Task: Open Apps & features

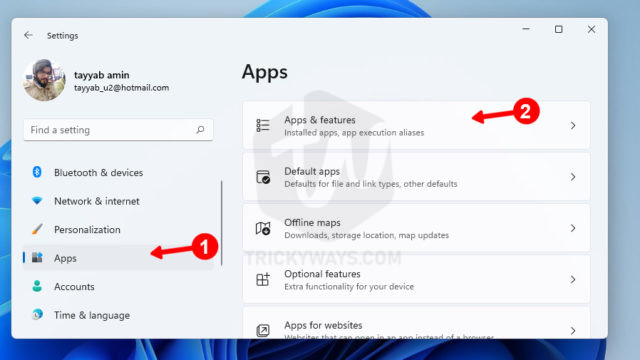Action: click(416, 125)
